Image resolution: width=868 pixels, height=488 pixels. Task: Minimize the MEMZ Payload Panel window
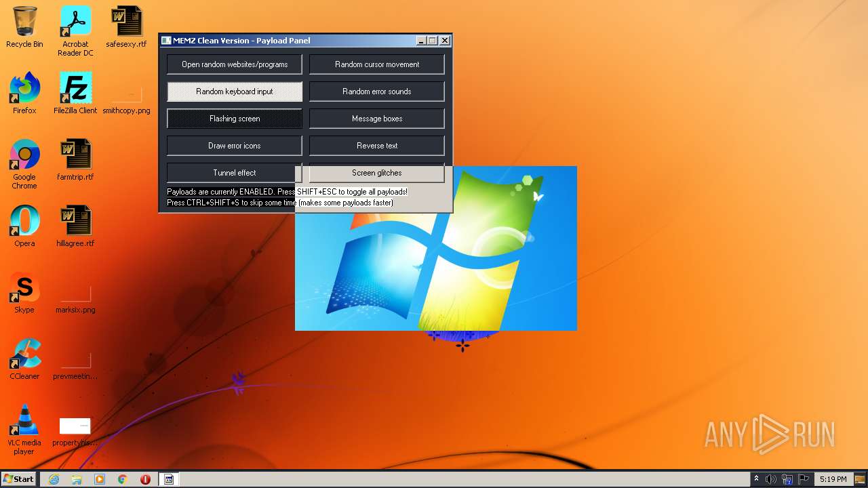click(x=420, y=41)
